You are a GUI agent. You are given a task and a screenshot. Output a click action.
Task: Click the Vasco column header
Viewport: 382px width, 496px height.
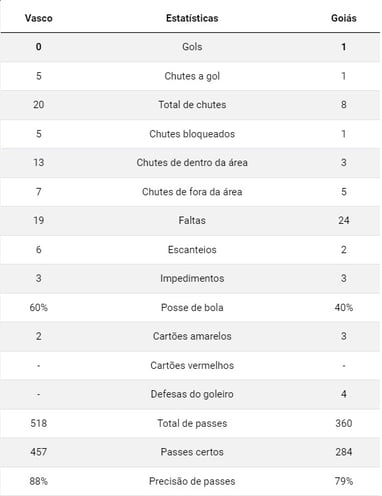[38, 18]
